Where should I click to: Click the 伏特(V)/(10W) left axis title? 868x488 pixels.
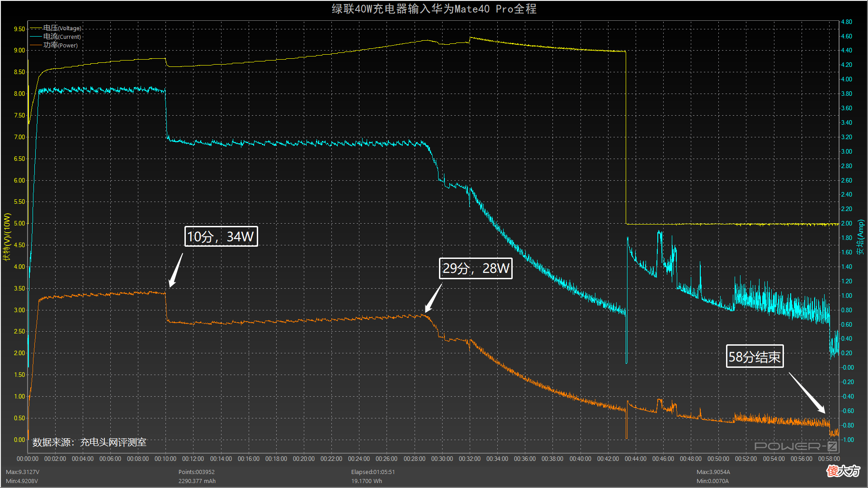[x=7, y=237]
